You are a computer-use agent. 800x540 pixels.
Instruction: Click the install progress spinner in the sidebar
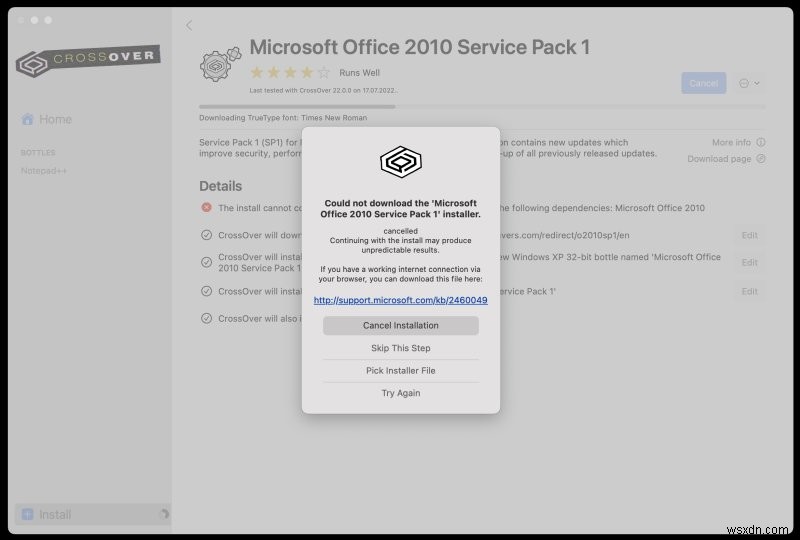tap(164, 514)
